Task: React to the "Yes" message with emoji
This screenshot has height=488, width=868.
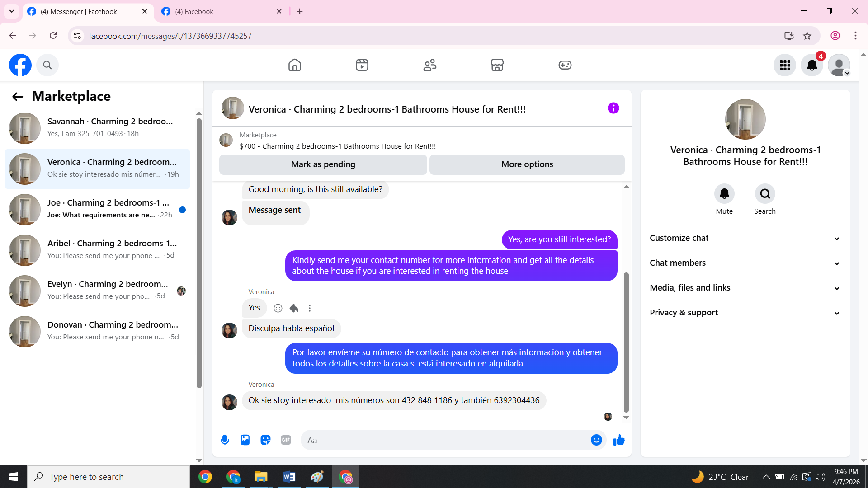Action: [278, 308]
